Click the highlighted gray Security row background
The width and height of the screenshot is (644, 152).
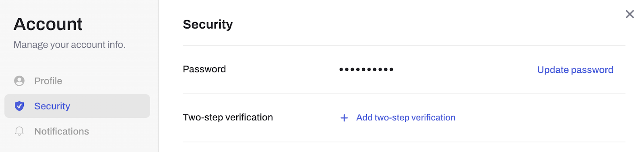coord(77,106)
